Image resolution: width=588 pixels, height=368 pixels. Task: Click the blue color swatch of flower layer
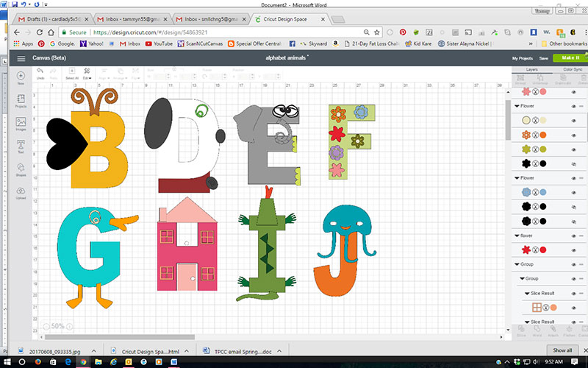(542, 193)
